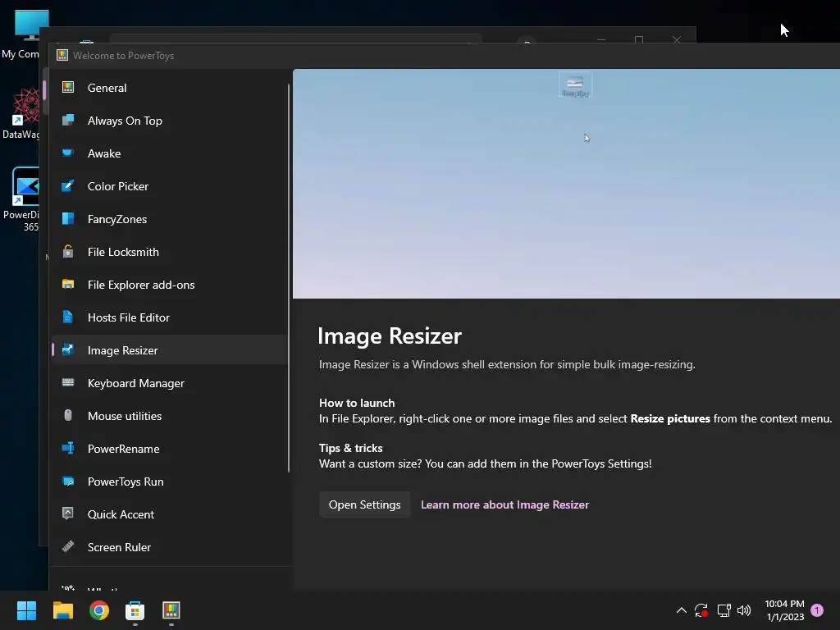This screenshot has height=630, width=840.
Task: Click the Color Picker icon
Action: pyautogui.click(x=68, y=186)
